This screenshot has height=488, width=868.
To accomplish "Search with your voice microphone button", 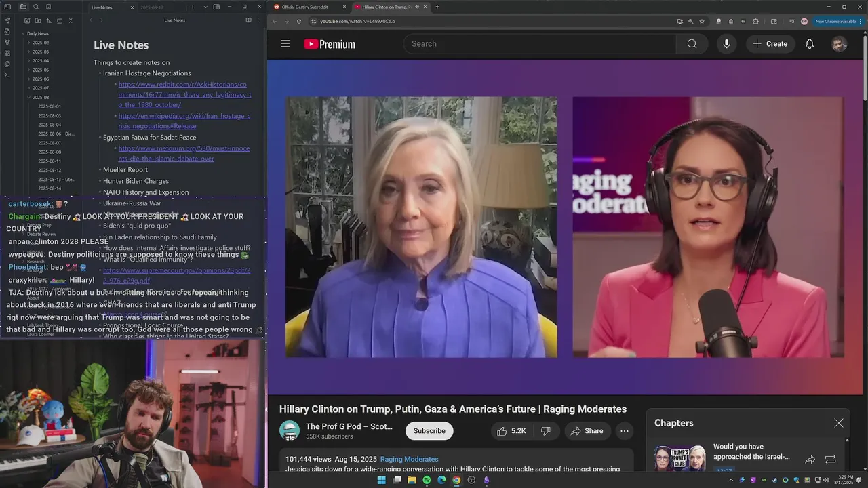I will pos(726,44).
